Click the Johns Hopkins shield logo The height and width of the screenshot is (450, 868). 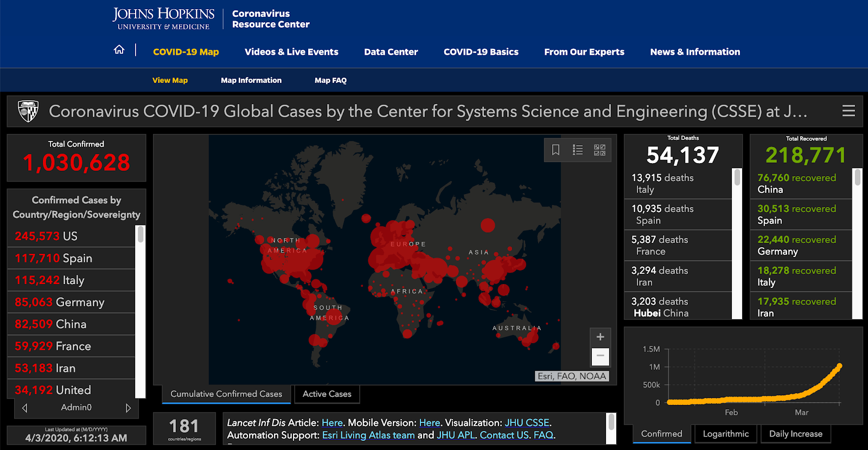[x=28, y=111]
